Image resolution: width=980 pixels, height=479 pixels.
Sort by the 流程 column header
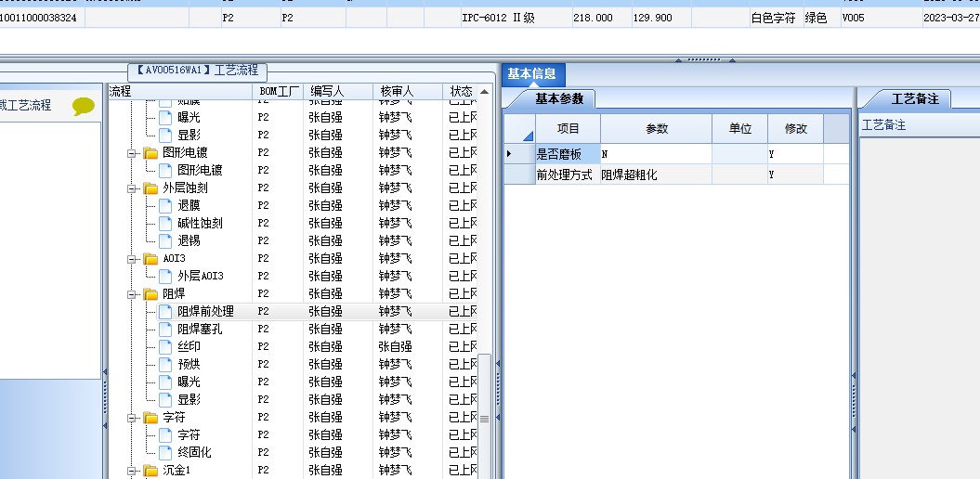180,92
